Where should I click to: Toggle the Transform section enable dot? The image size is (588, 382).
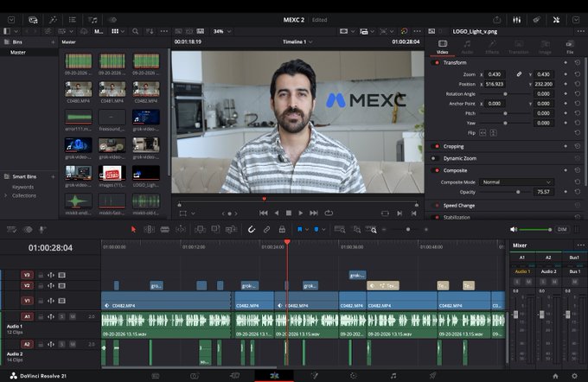pyautogui.click(x=435, y=62)
